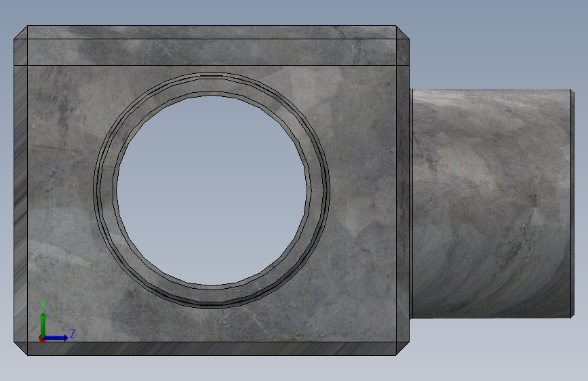Select the left side chamfer face of the block
The width and height of the screenshot is (588, 381).
(x=20, y=190)
